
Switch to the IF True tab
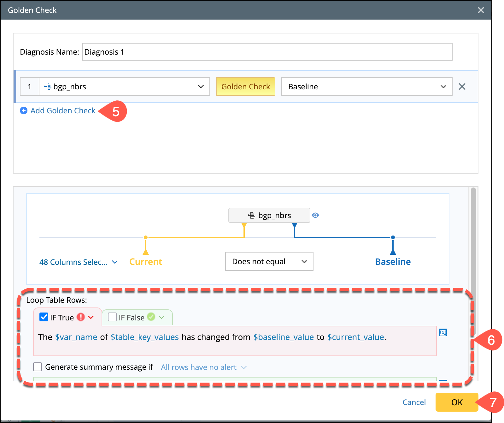62,318
